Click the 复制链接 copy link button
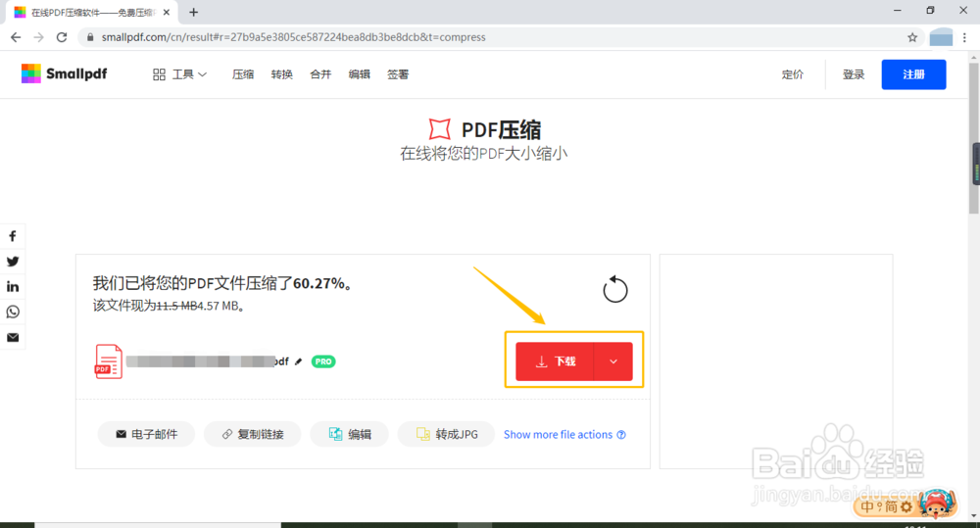The width and height of the screenshot is (980, 528). point(253,434)
